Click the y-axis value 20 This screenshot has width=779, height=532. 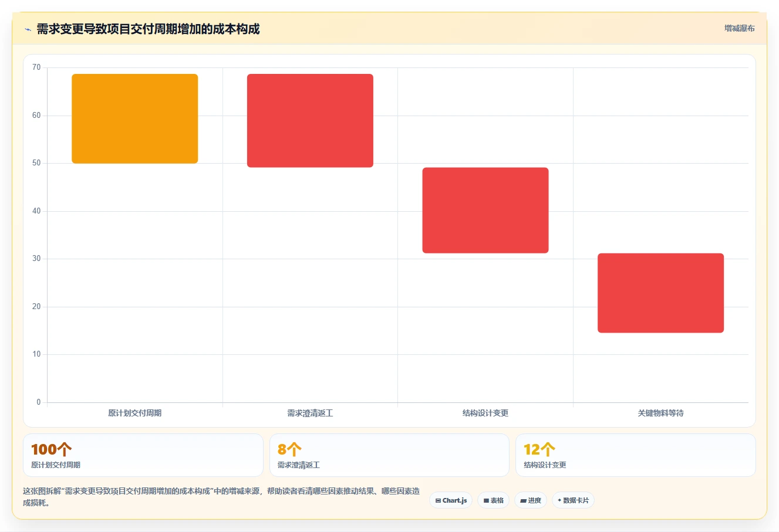[x=36, y=307]
